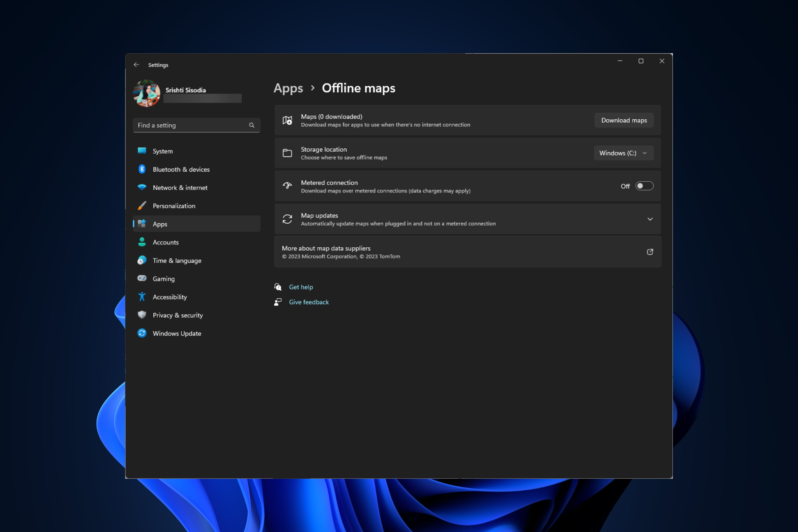798x532 pixels.
Task: Select the Personalization brush icon
Action: point(142,206)
